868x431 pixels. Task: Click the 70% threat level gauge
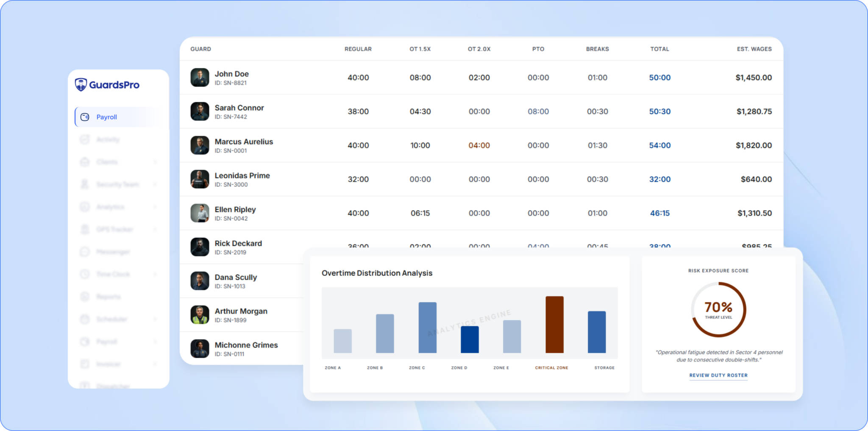pyautogui.click(x=718, y=310)
